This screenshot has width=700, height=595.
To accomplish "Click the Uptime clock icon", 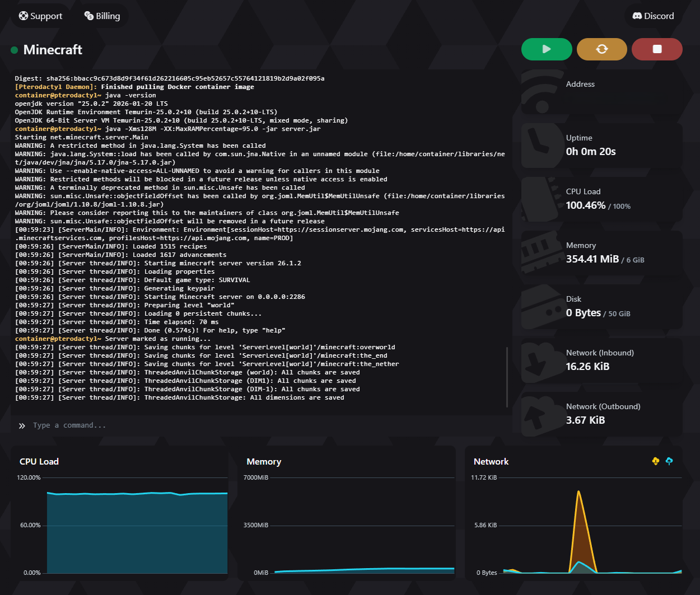I will tap(539, 143).
